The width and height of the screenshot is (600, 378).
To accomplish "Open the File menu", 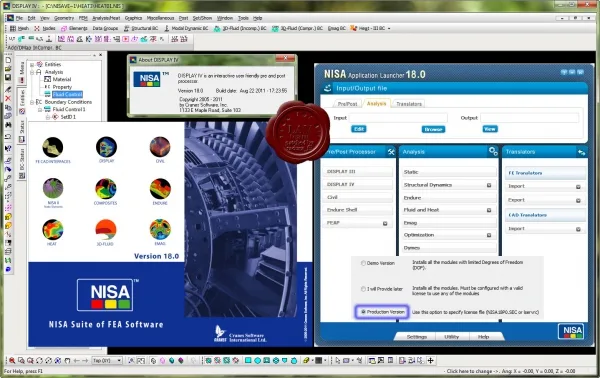I will [x=19, y=18].
